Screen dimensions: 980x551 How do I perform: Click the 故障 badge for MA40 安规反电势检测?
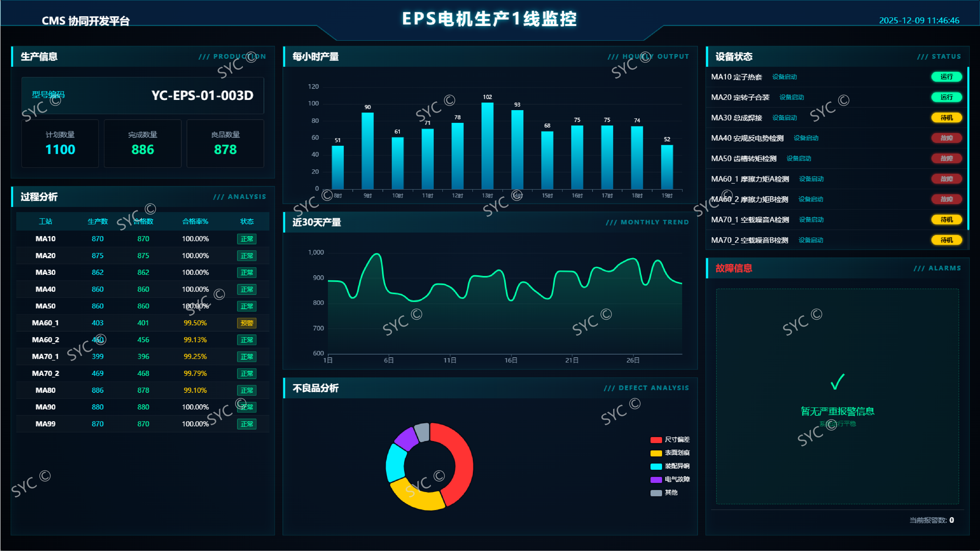click(x=946, y=138)
